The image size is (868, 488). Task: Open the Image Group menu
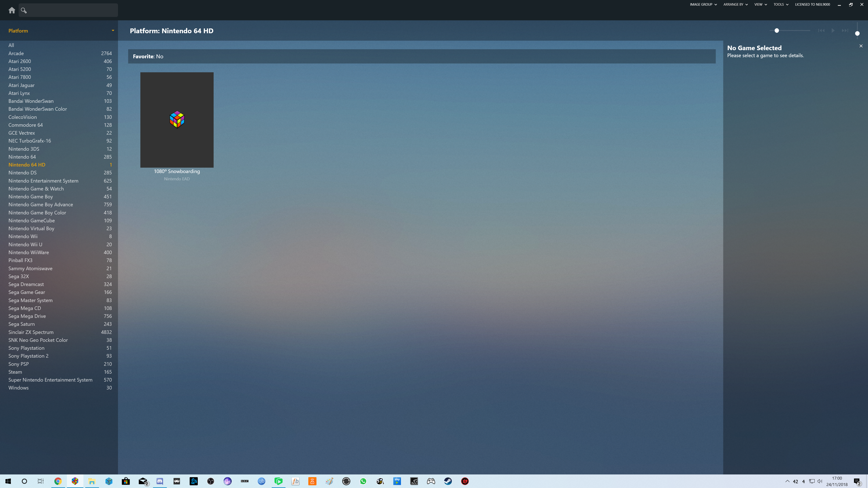pos(703,4)
